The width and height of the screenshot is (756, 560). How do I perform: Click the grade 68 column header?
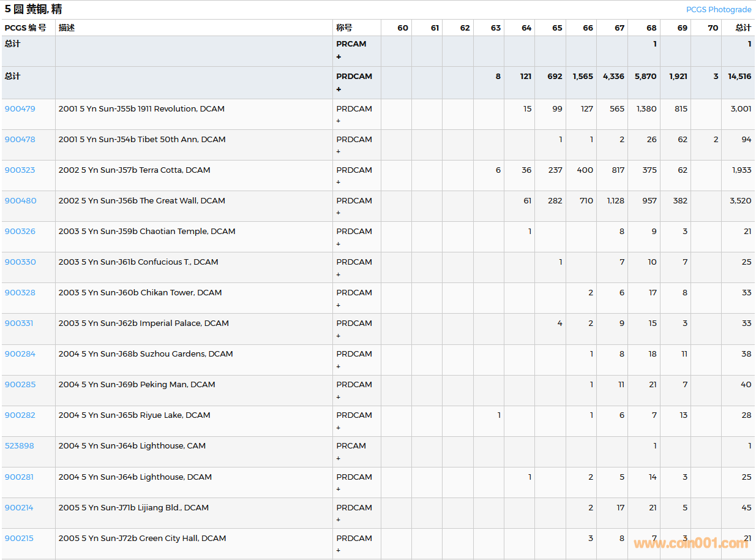click(651, 28)
